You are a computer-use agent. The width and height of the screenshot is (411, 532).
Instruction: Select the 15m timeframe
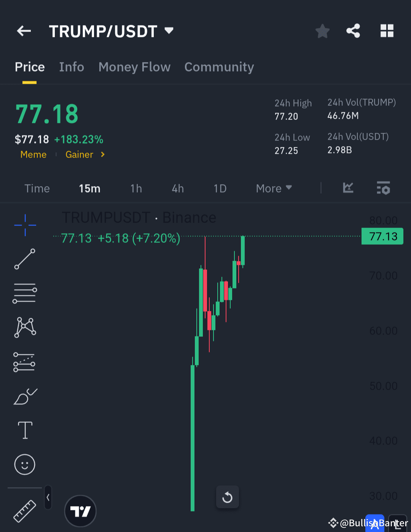(89, 188)
